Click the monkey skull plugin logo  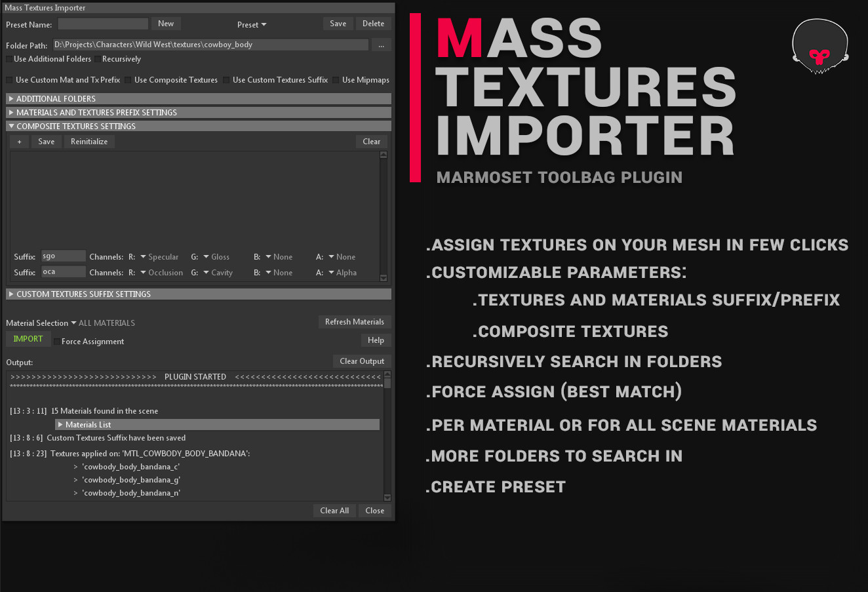pos(819,46)
